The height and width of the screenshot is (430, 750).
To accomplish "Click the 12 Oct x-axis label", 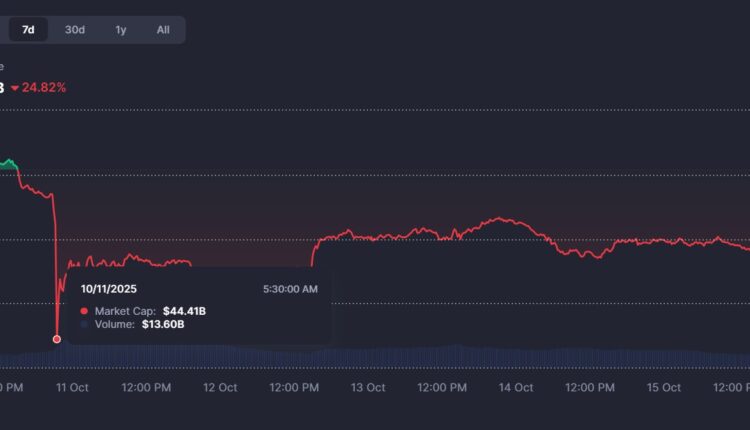I will (x=220, y=388).
